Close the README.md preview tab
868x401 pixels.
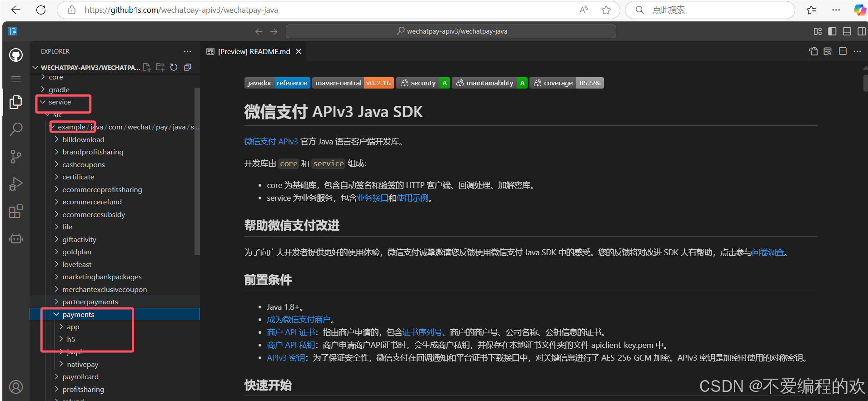pos(299,51)
